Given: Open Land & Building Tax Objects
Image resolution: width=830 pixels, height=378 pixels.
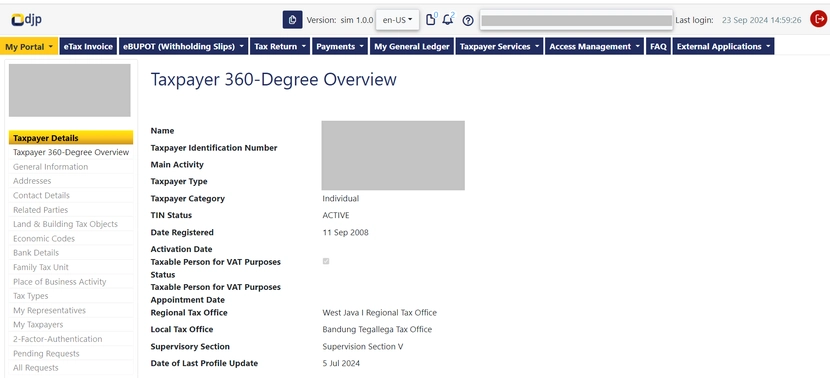Looking at the screenshot, I should 71,224.
